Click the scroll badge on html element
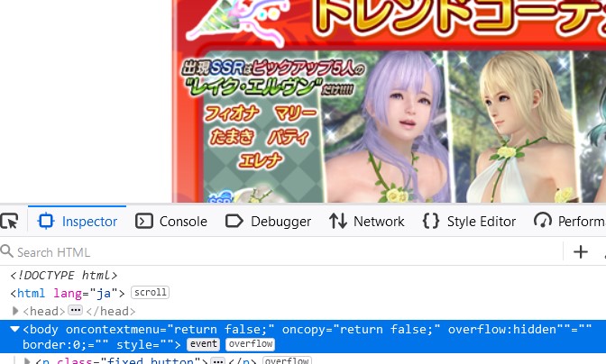Image resolution: width=606 pixels, height=364 pixels. tap(151, 293)
